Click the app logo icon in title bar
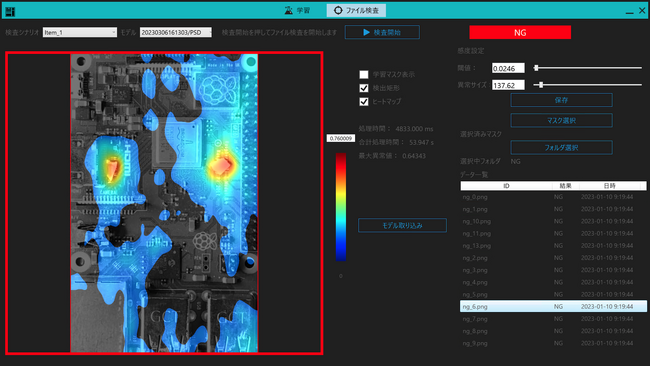650x366 pixels. (x=10, y=11)
